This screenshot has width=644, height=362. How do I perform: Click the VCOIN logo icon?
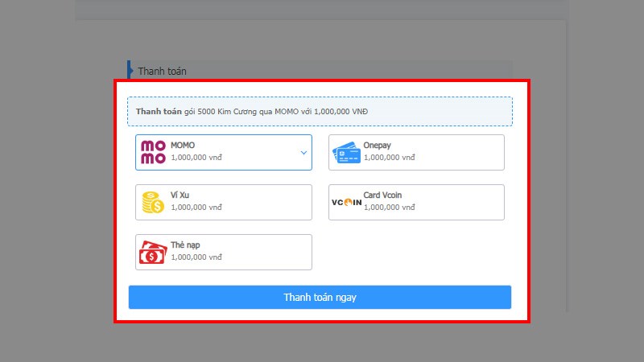(347, 203)
